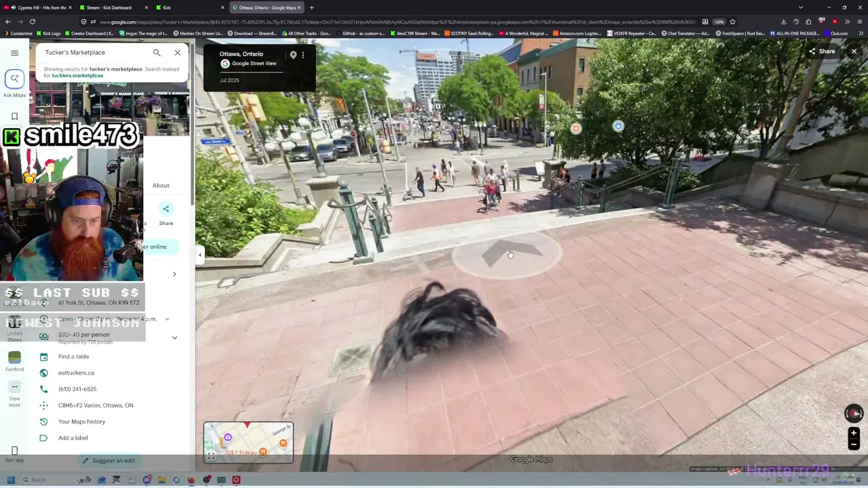Screen dimensions: 868x488
Task: Expand the opening hours chevron
Action: point(167,319)
